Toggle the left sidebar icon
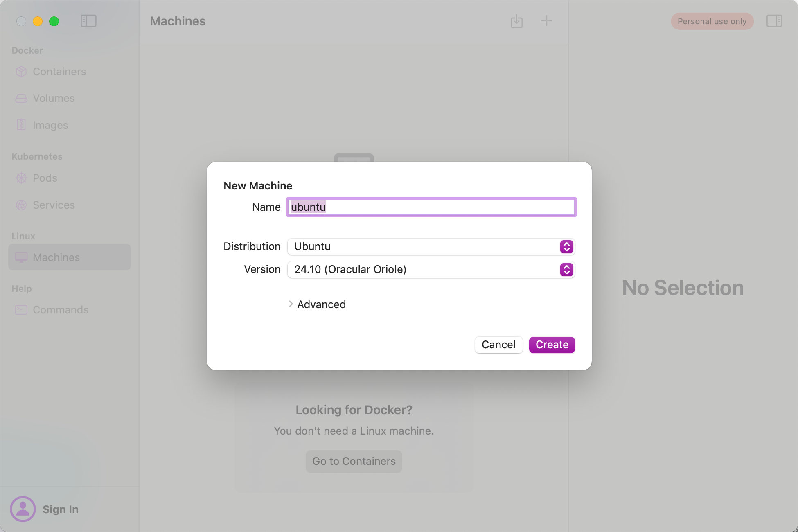 pyautogui.click(x=88, y=21)
